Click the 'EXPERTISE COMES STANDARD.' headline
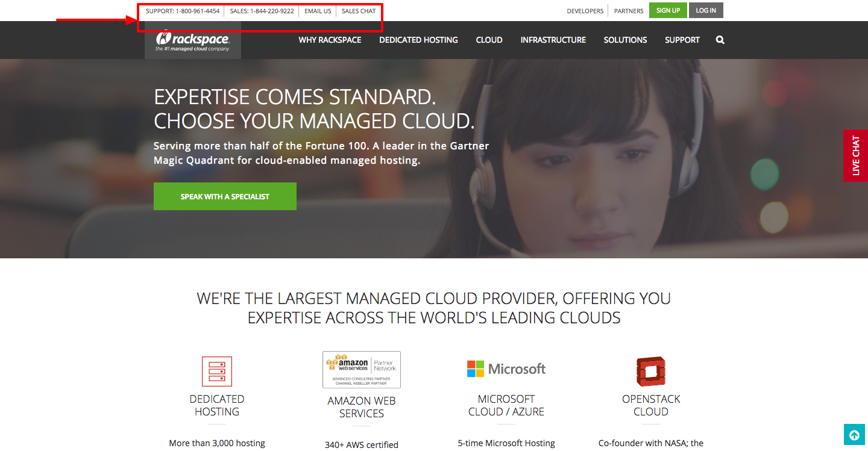 295,96
